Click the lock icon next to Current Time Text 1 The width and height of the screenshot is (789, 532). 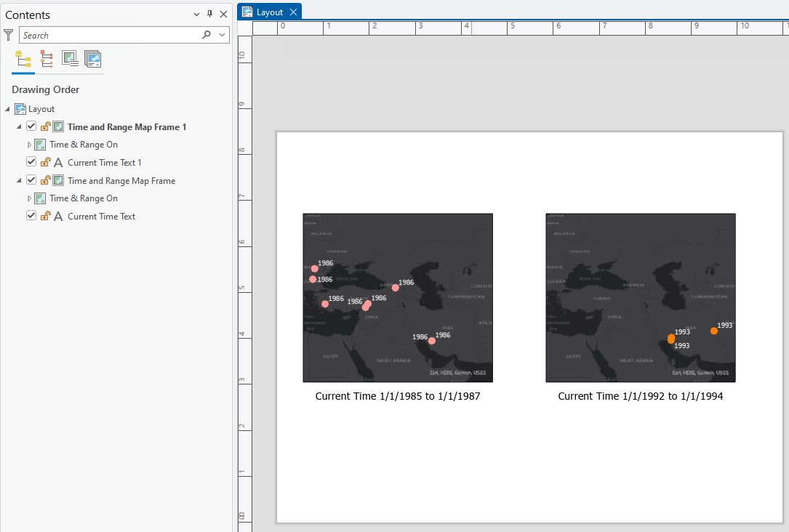pyautogui.click(x=44, y=161)
